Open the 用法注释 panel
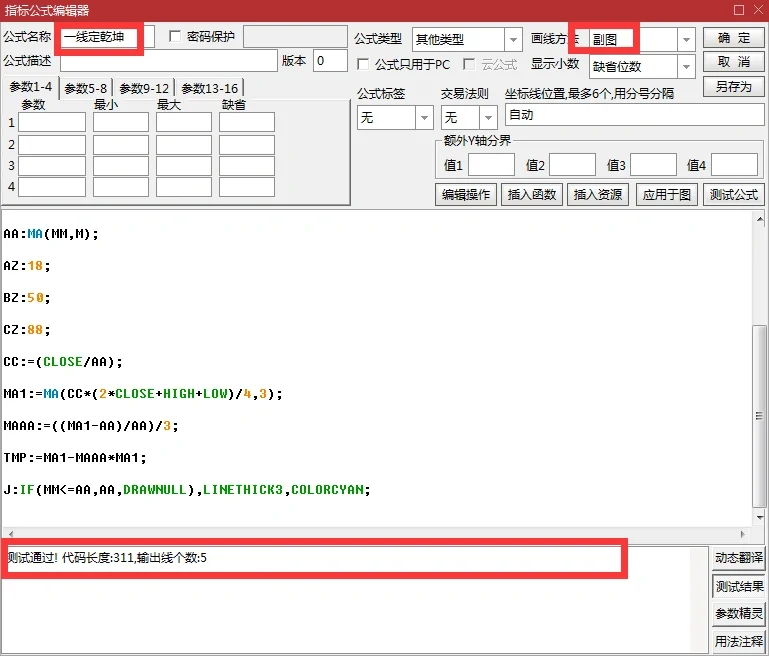The image size is (769, 656). coord(739,641)
